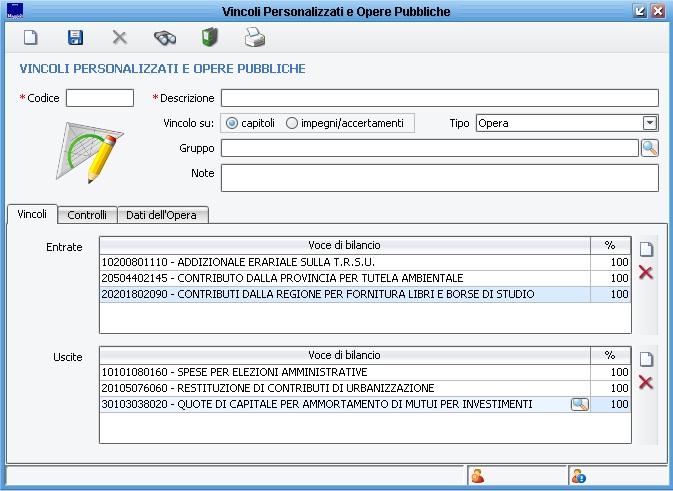673x491 pixels.
Task: Delete Uscite row with red X
Action: click(x=646, y=383)
